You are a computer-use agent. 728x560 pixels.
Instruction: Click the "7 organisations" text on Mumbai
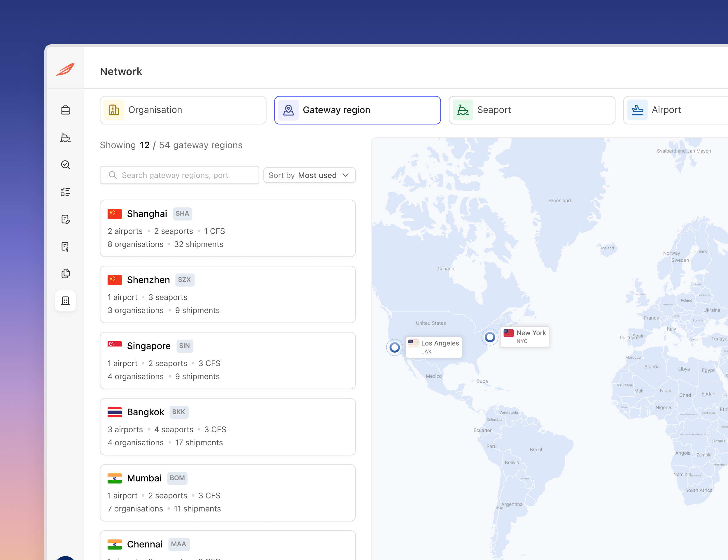(x=135, y=509)
